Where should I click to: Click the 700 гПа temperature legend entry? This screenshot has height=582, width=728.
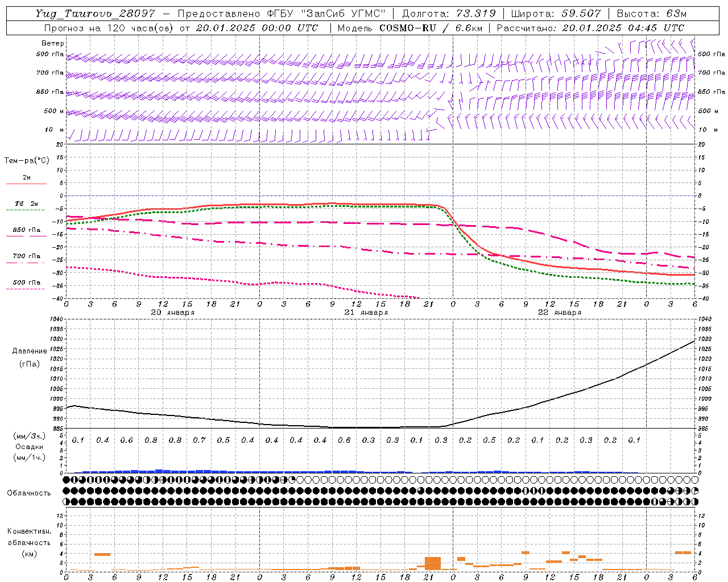pos(27,256)
